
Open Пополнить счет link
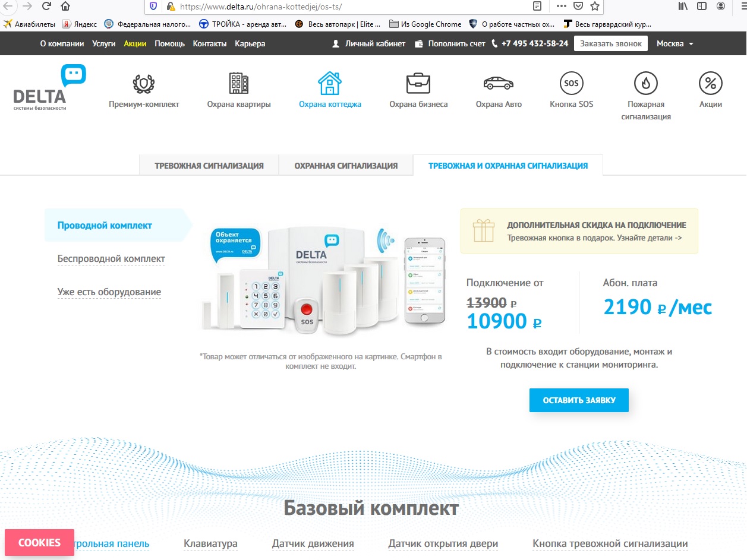pos(450,44)
